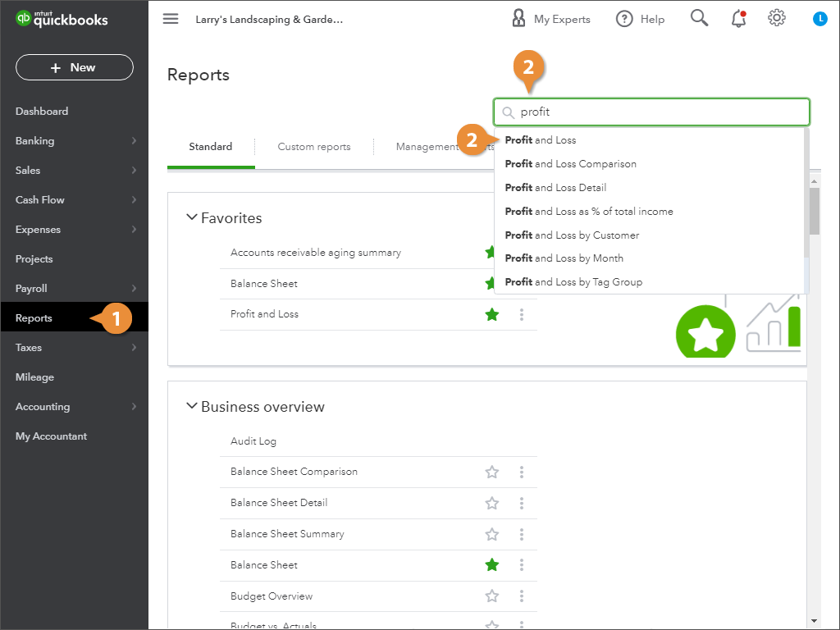The height and width of the screenshot is (630, 840).
Task: Open the settings gear icon
Action: 777,18
